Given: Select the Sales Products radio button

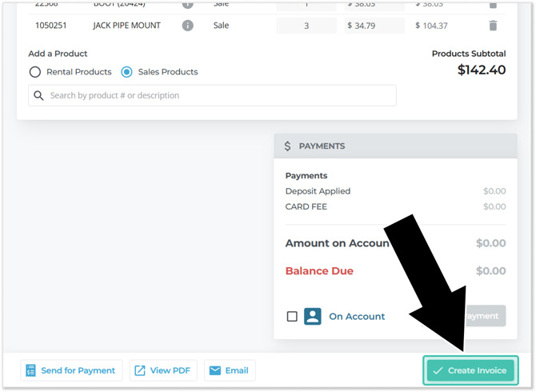Looking at the screenshot, I should pyautogui.click(x=126, y=72).
